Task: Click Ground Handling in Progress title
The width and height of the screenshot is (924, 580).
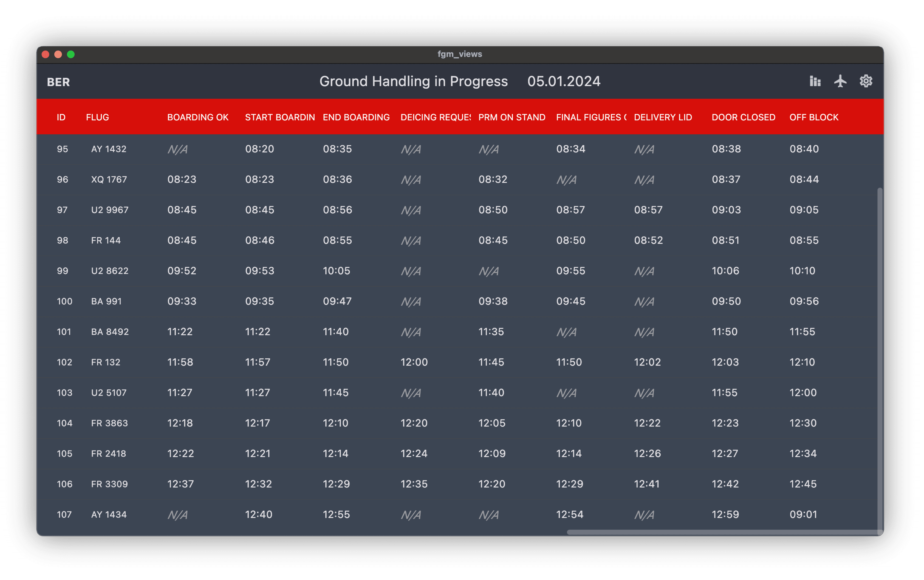Action: tap(414, 81)
